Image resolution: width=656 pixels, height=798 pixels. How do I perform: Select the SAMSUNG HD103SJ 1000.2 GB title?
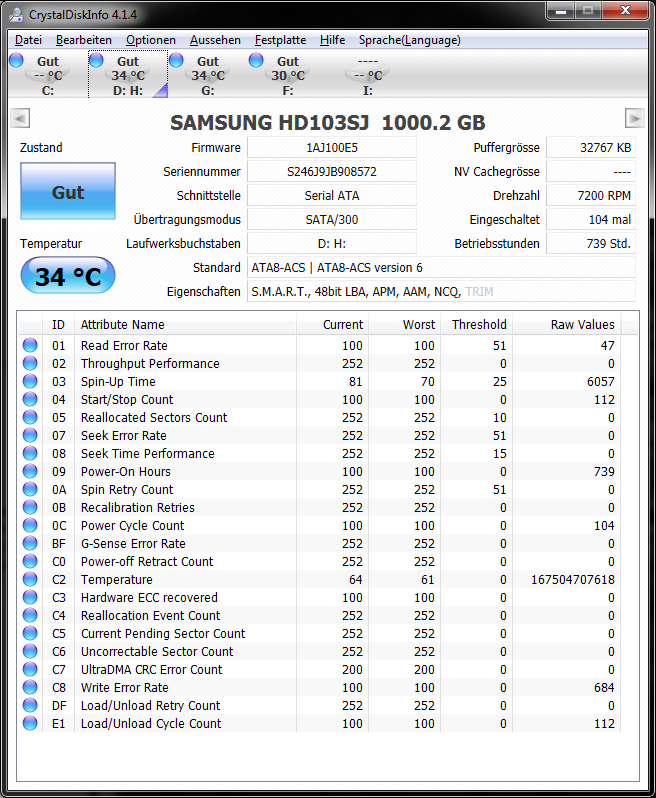point(328,123)
